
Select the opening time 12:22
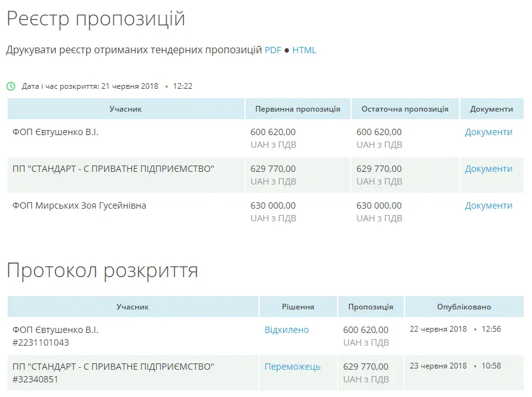point(183,86)
